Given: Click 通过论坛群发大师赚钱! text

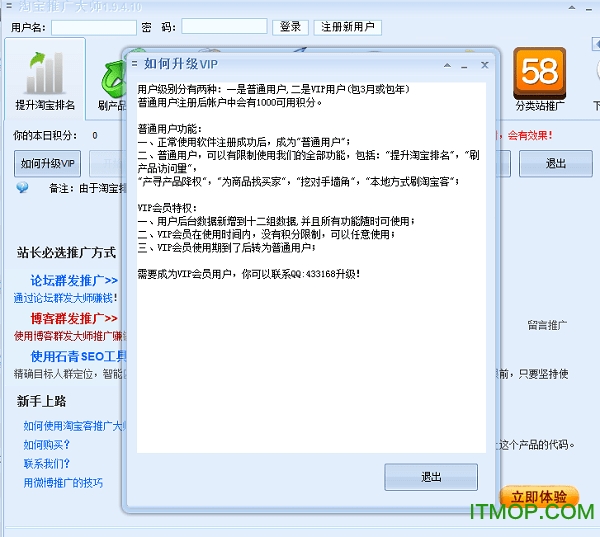Looking at the screenshot, I should [x=65, y=298].
